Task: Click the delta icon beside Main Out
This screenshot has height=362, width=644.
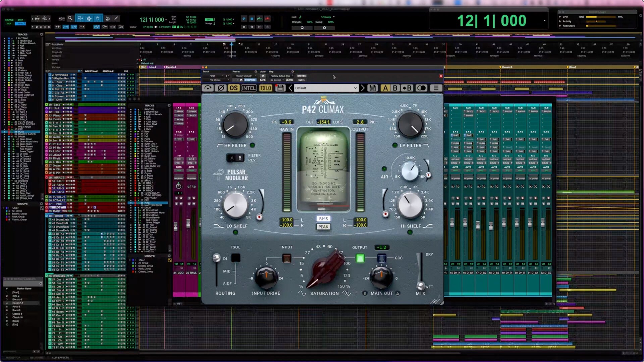Action: [397, 293]
